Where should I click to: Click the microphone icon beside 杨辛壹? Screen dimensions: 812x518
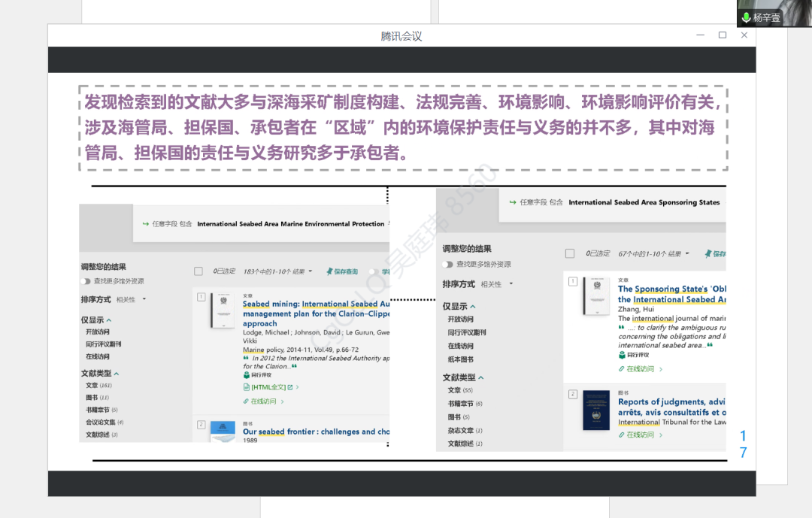(747, 17)
